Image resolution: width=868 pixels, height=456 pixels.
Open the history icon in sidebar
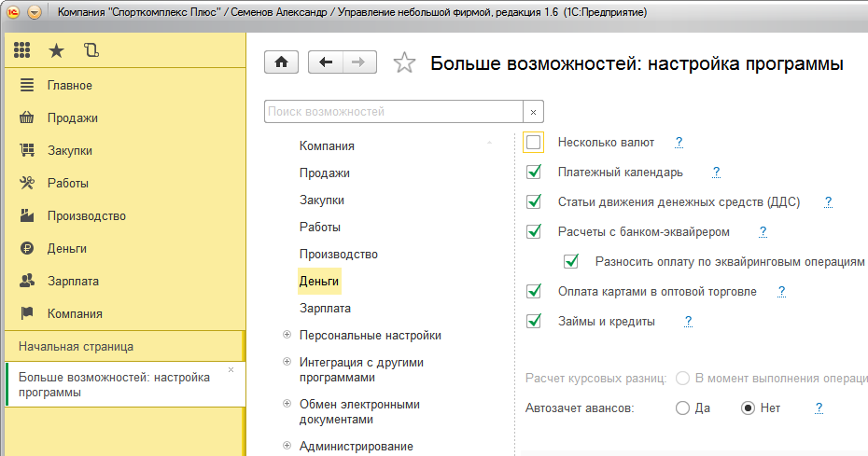[91, 50]
